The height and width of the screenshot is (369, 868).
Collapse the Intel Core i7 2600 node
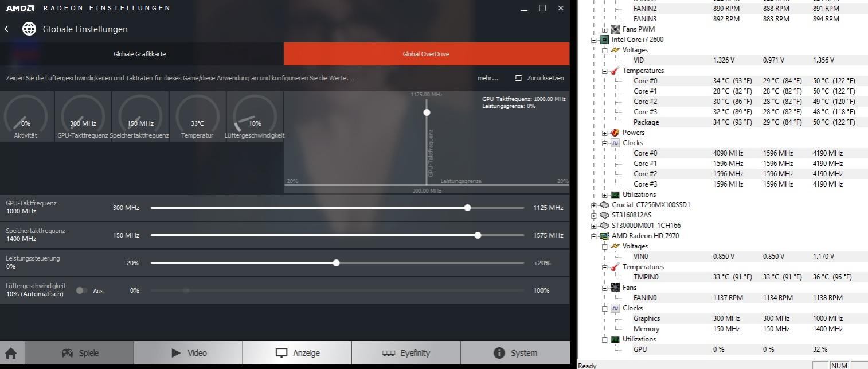coord(594,40)
